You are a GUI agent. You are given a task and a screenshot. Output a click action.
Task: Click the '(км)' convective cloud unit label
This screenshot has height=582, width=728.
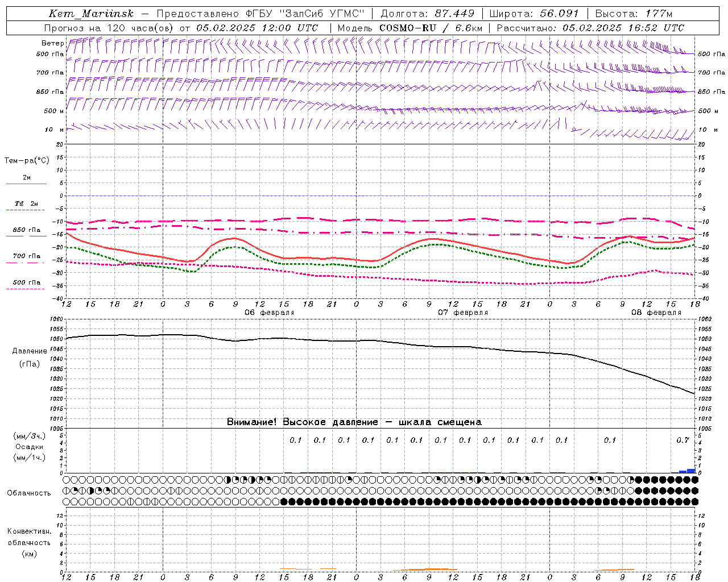pos(29,554)
